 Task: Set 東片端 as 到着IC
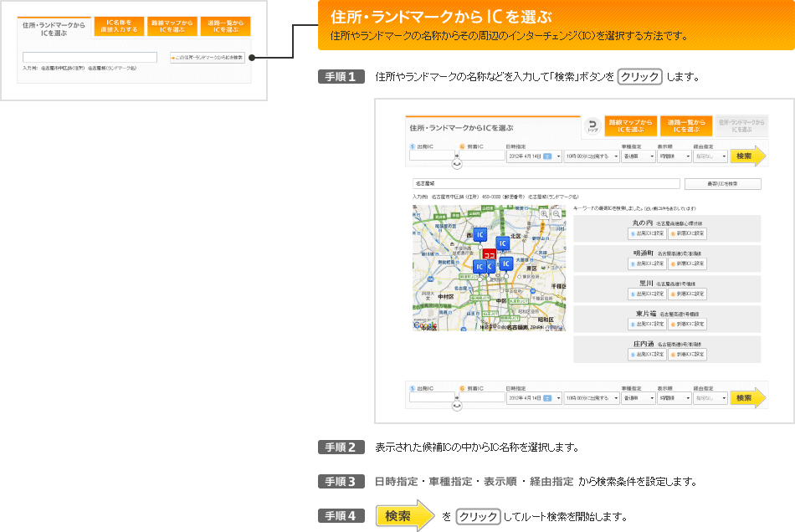[688, 324]
